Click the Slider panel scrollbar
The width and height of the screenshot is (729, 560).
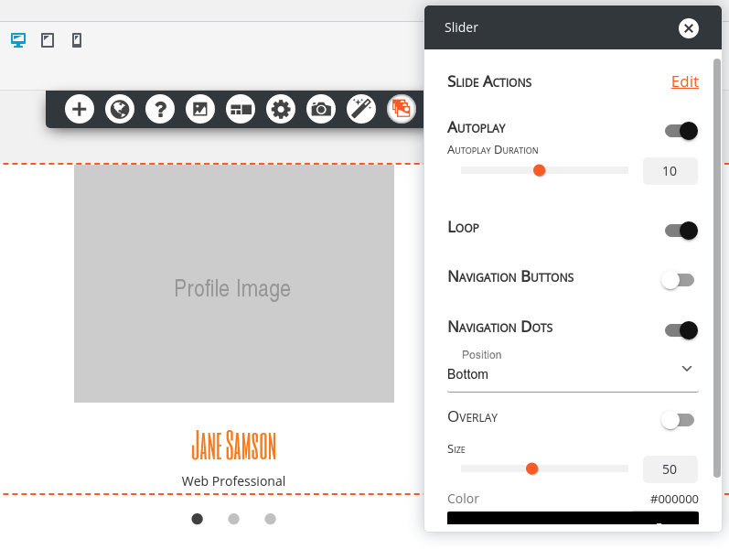click(717, 267)
